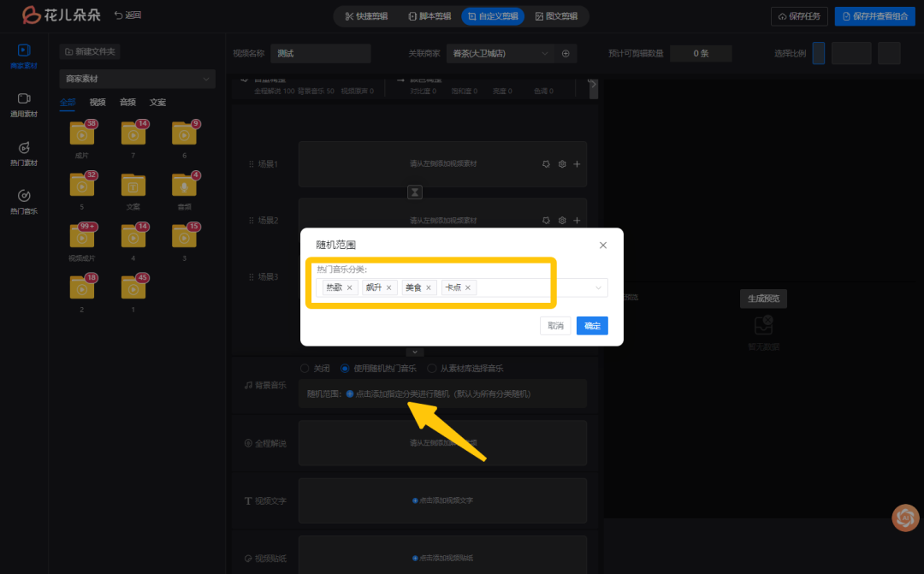The width and height of the screenshot is (924, 574).
Task: Collapse the scene list chevron above 背景音乐
Action: coord(415,352)
